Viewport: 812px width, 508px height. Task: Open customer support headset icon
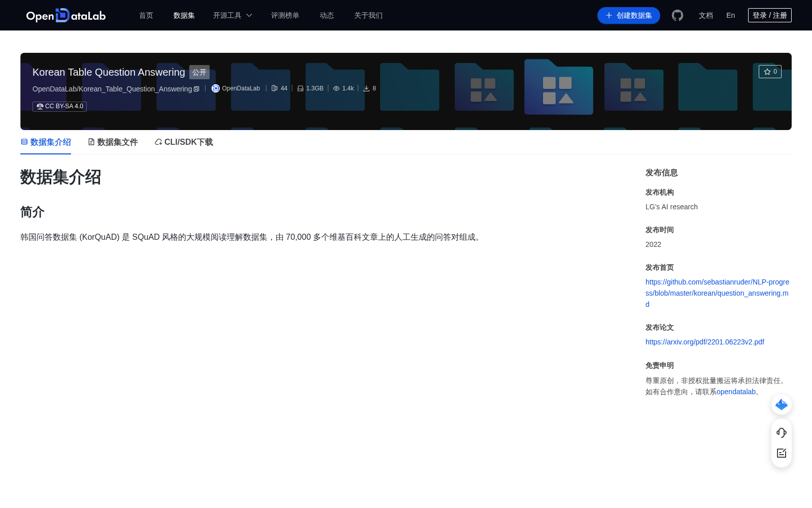782,432
